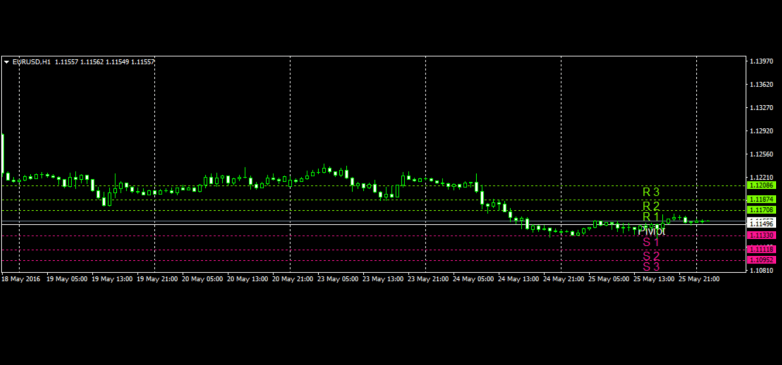
Task: Click the 20 May 21:00 time label
Action: [293, 279]
